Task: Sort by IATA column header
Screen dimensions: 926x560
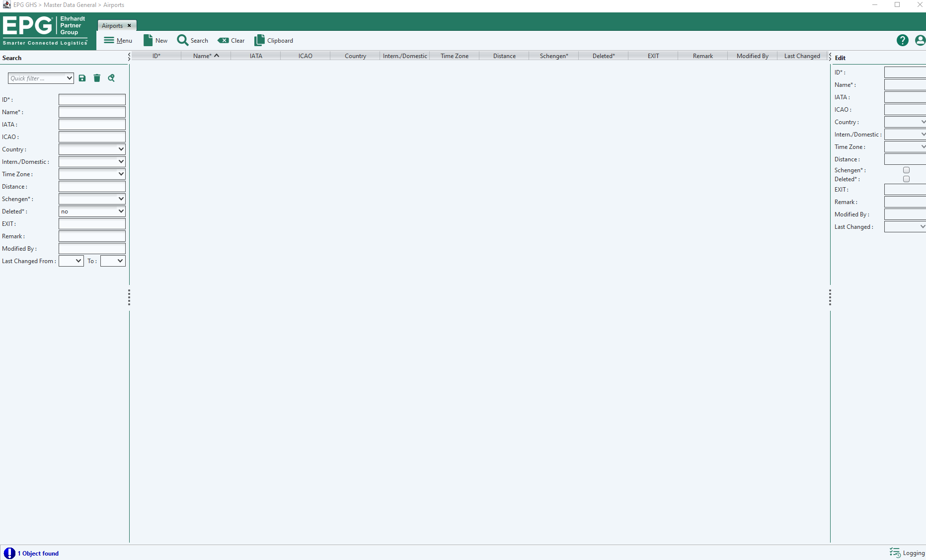Action: (x=256, y=56)
